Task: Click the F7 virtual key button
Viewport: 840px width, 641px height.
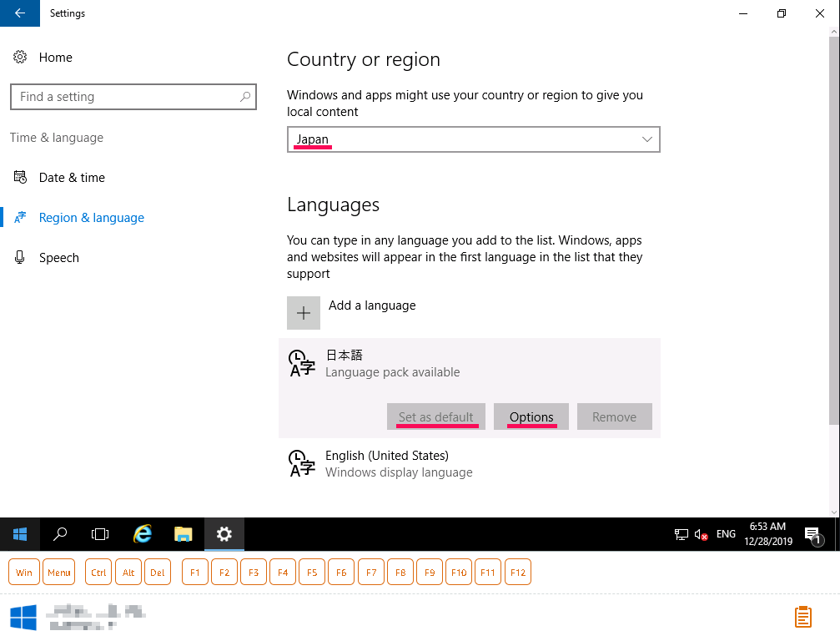Action: click(371, 573)
